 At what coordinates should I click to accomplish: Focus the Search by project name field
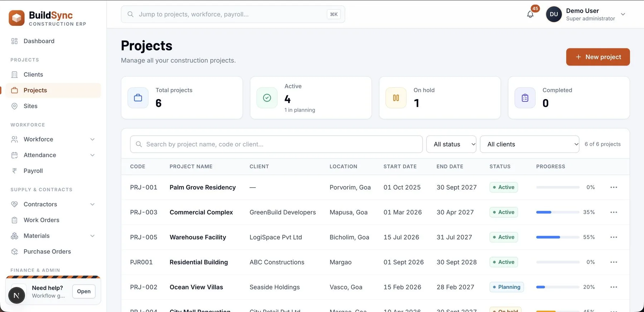coord(276,144)
